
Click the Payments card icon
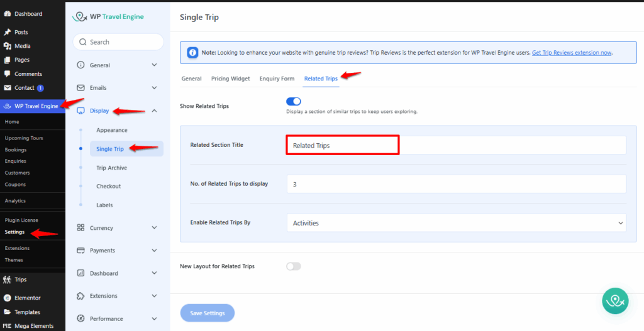point(80,251)
